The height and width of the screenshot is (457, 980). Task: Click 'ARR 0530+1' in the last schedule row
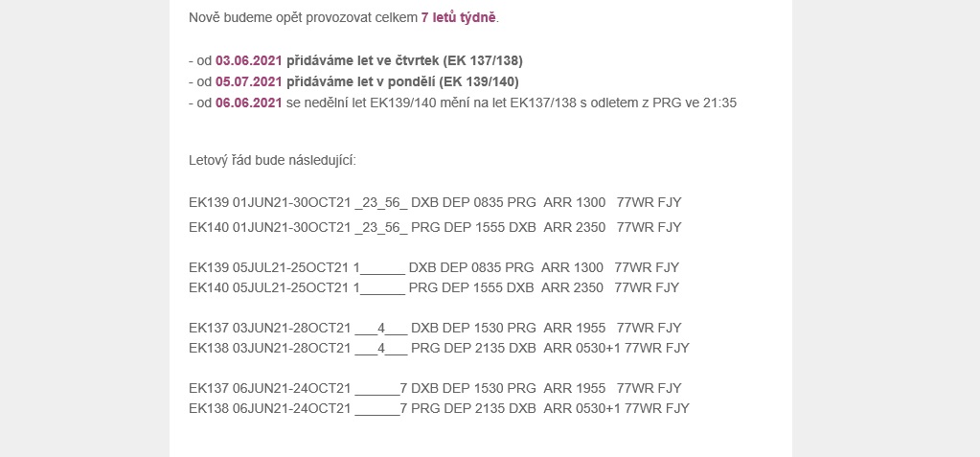coord(581,408)
